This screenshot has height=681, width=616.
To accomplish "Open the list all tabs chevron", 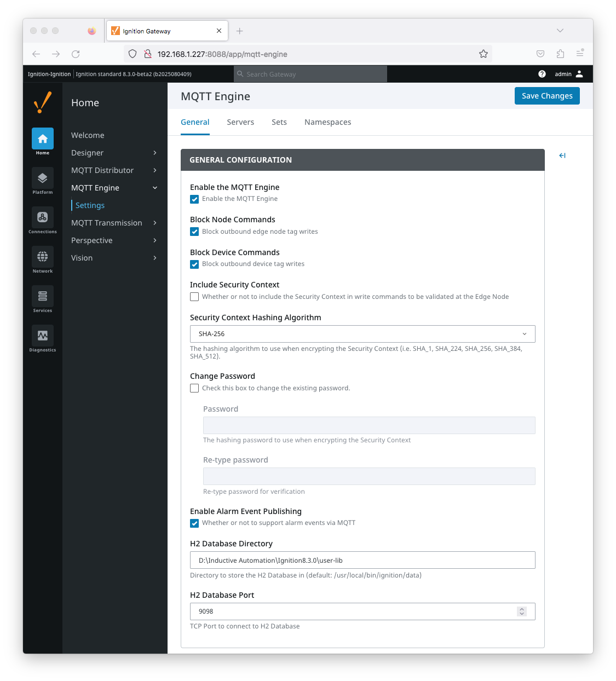I will [x=560, y=31].
